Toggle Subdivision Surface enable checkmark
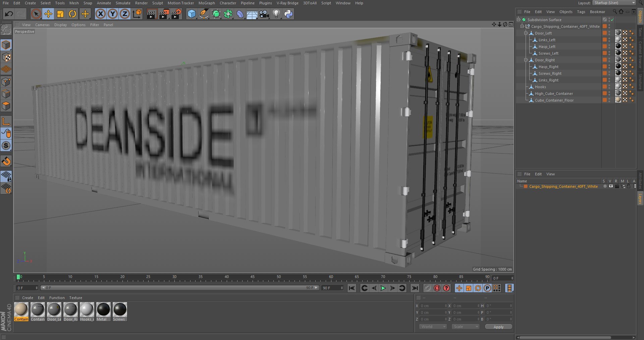 612,20
